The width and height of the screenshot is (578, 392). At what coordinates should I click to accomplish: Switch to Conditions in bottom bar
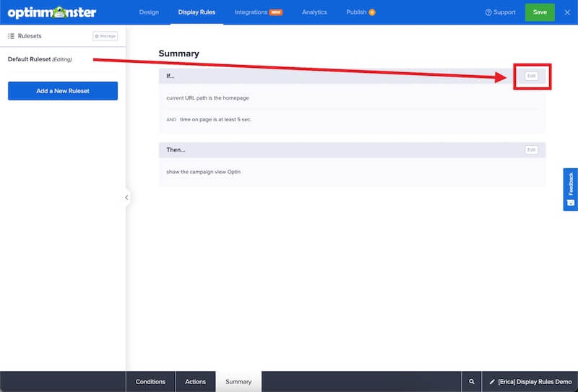coord(150,382)
